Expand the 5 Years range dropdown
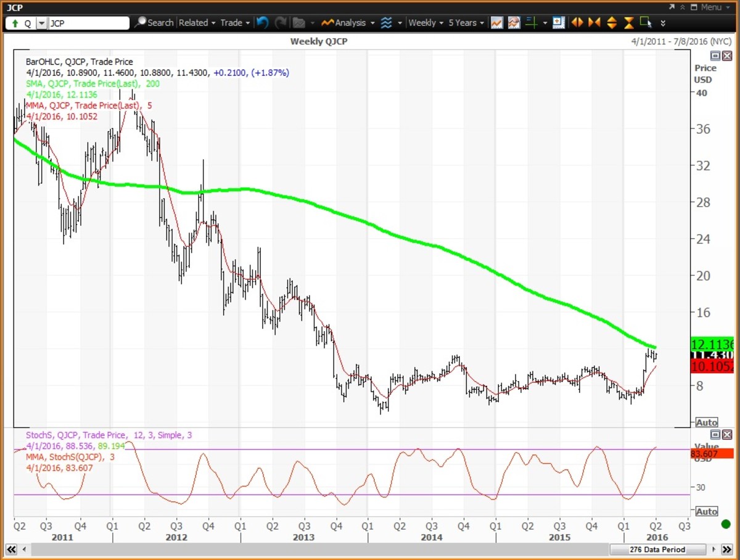740x560 pixels. tap(466, 23)
